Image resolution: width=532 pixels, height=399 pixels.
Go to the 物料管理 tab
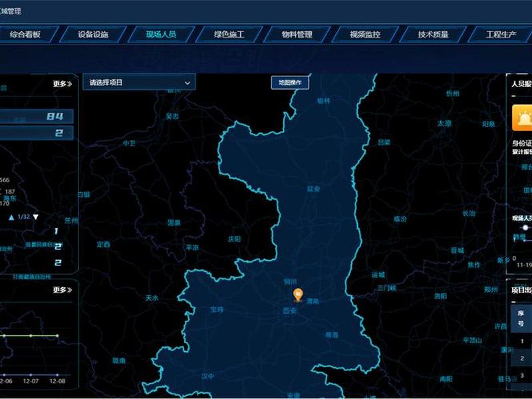(x=297, y=35)
